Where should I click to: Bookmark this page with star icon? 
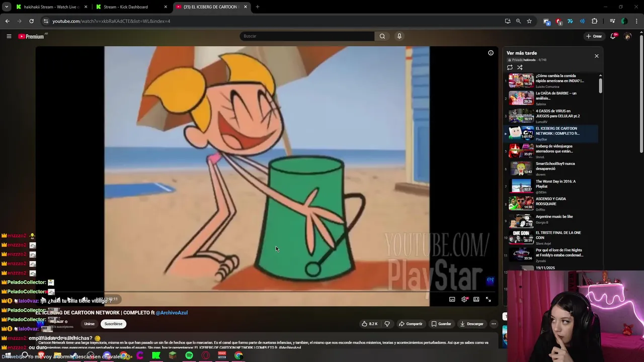(529, 21)
